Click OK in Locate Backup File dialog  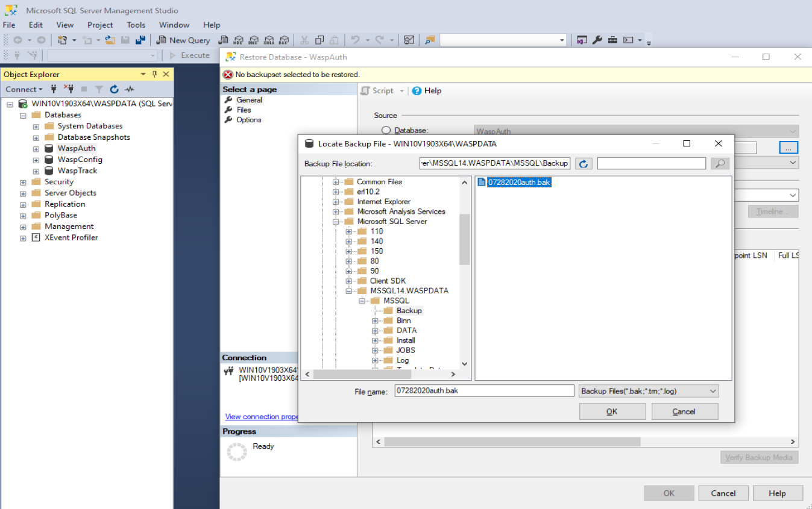click(x=612, y=411)
